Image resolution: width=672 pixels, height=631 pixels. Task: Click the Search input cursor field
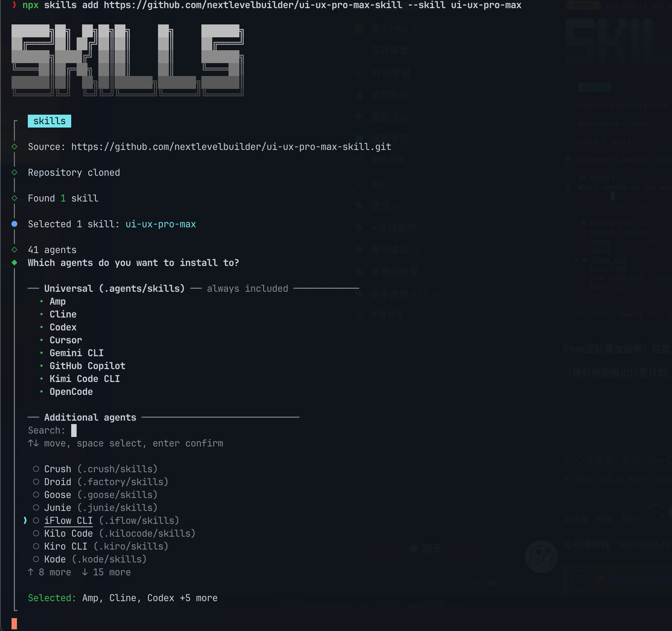tap(74, 431)
